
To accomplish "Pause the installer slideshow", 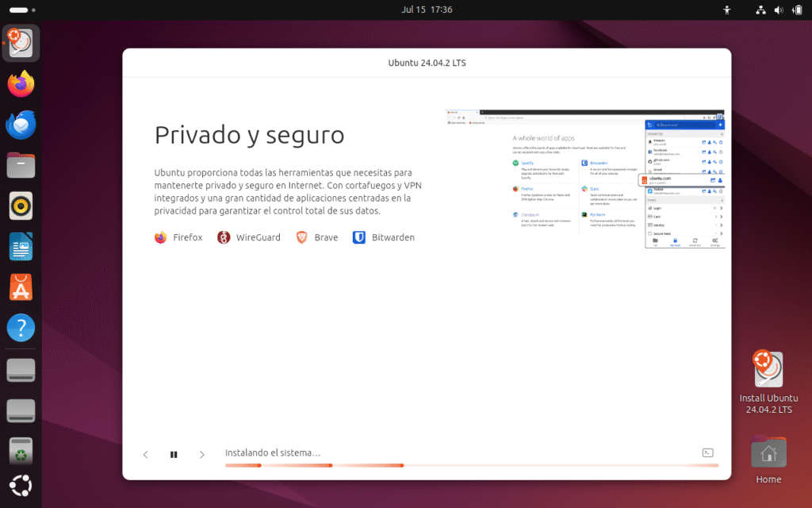I will click(174, 455).
